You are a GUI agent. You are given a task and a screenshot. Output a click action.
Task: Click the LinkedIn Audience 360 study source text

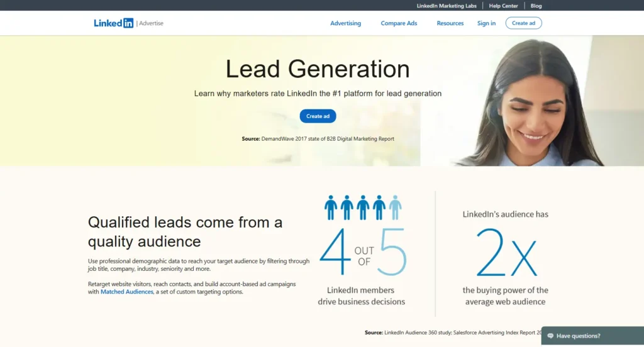[x=453, y=333]
